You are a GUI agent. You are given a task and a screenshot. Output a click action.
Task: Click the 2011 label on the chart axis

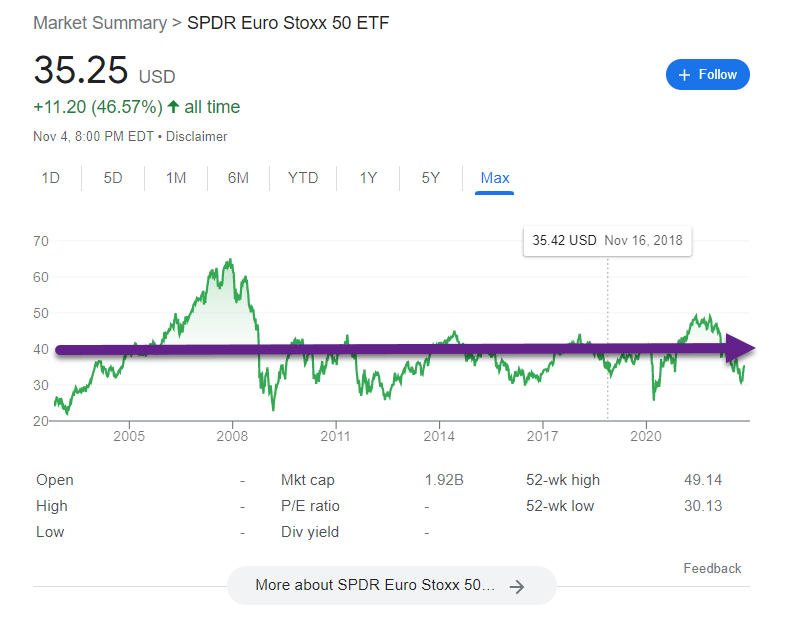coord(336,436)
